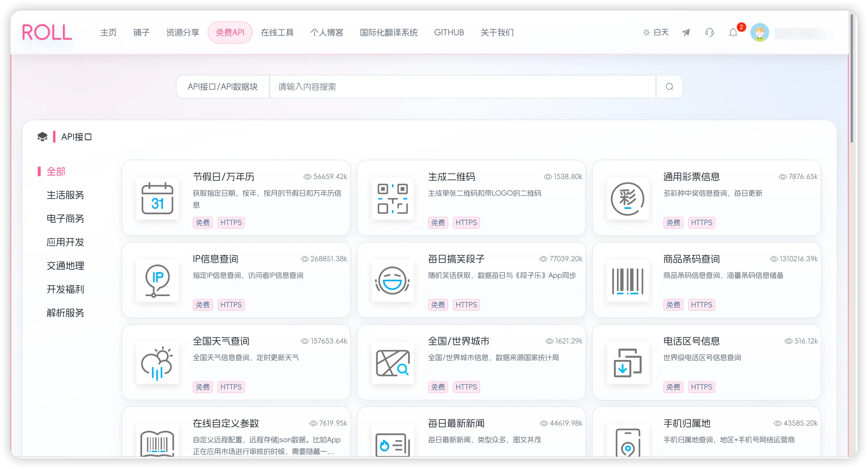Open the IP信息查询 API title
The width and height of the screenshot is (868, 469).
click(215, 259)
